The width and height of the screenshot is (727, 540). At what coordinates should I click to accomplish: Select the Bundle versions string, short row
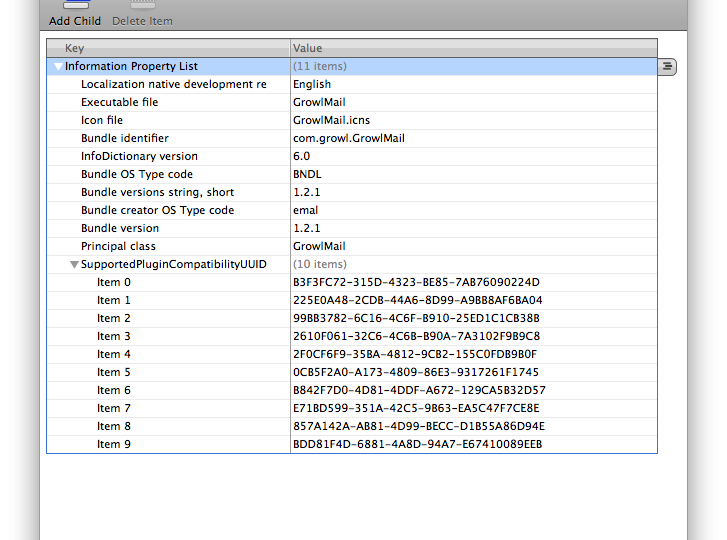352,192
